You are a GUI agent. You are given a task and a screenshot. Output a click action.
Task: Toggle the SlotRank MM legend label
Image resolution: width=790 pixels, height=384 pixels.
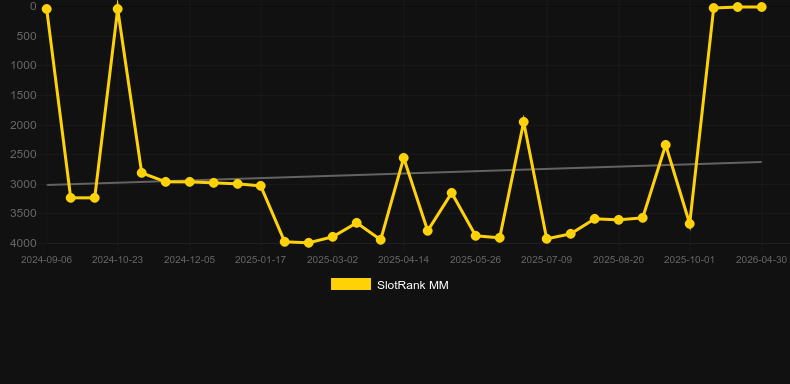[x=413, y=285]
